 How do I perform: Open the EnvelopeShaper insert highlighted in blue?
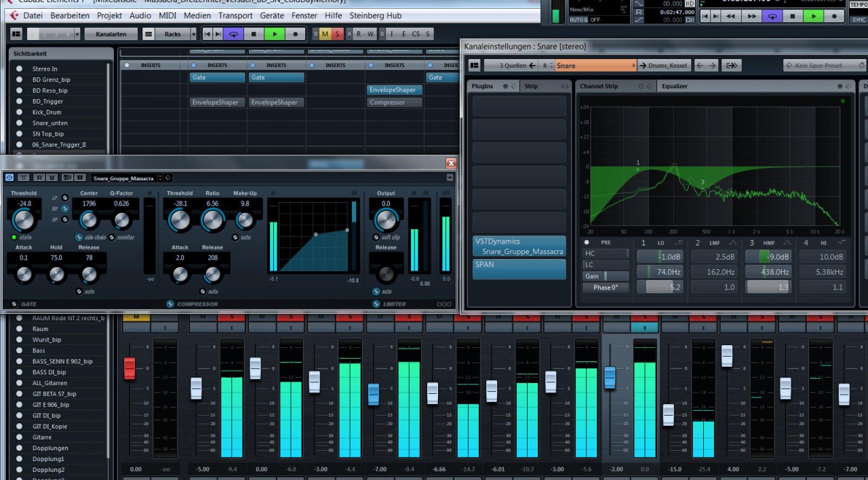pos(394,90)
